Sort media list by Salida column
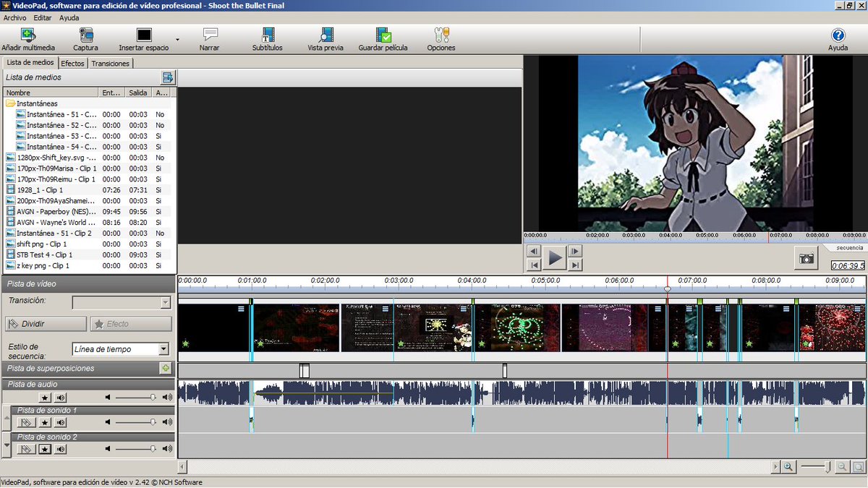This screenshot has height=488, width=868. (x=138, y=93)
